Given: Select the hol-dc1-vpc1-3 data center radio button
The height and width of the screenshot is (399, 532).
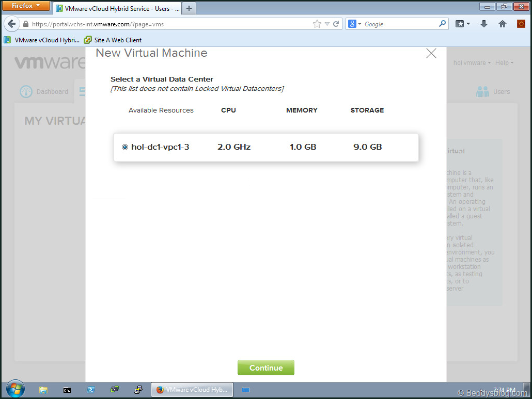Looking at the screenshot, I should click(125, 147).
